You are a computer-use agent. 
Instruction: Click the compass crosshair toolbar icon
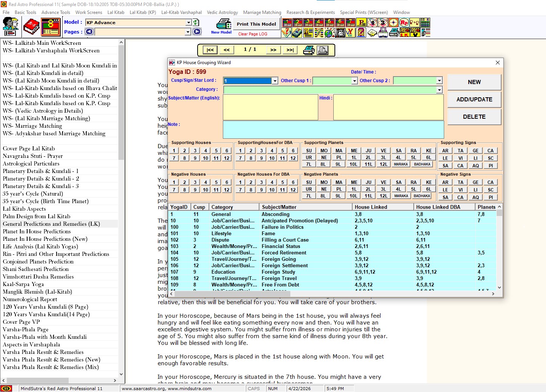(x=394, y=22)
